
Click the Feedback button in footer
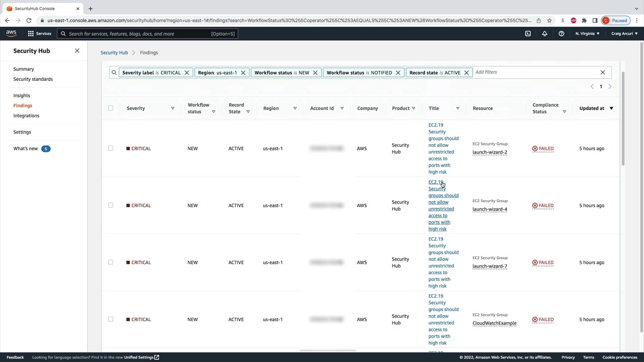[x=15, y=357]
